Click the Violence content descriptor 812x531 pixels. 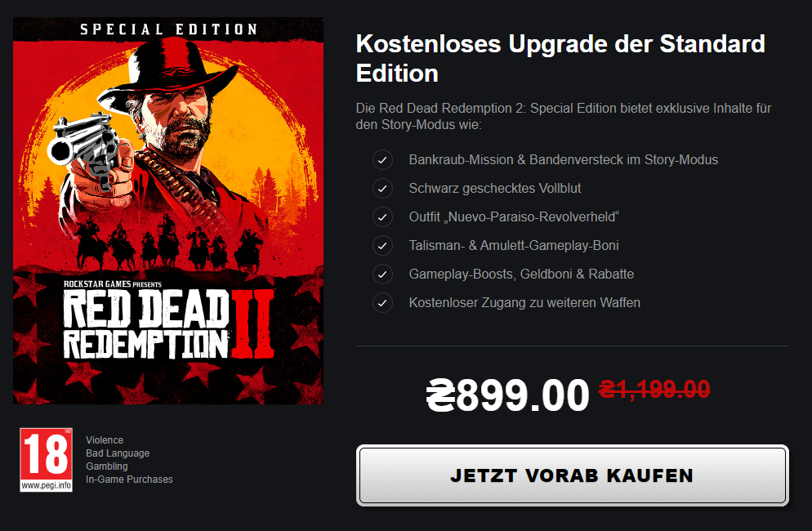(105, 440)
